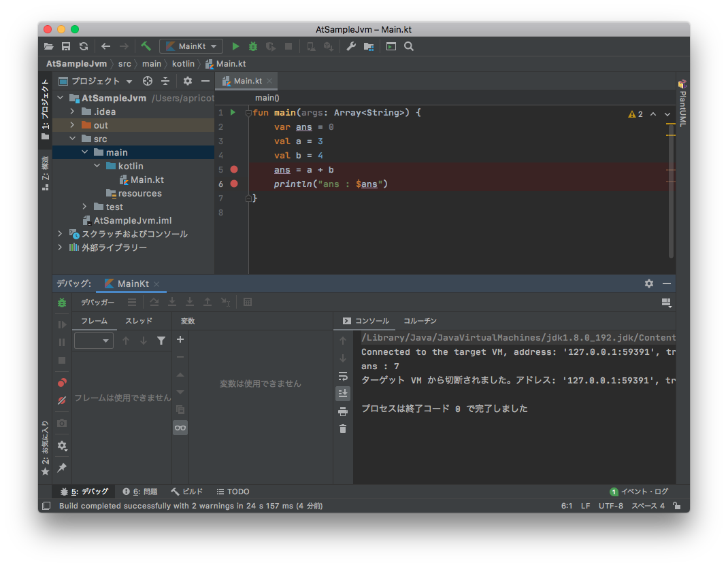Open debug panel settings gear
The width and height of the screenshot is (728, 567).
648,283
